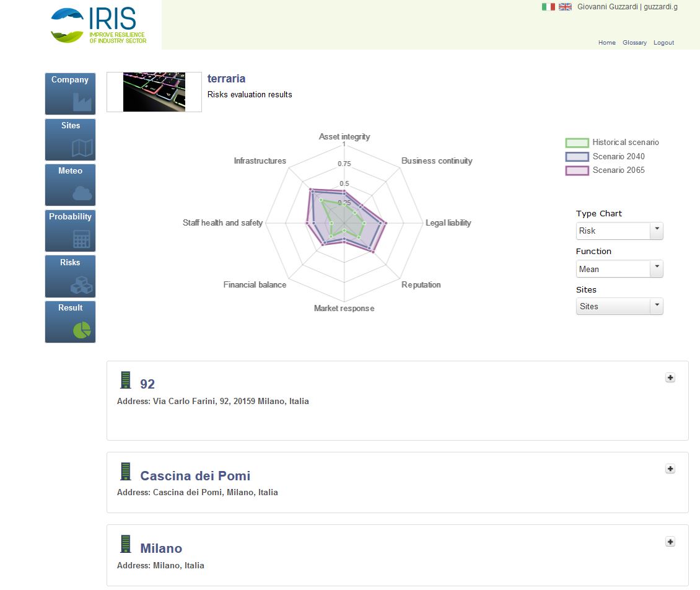
Task: Open the Company sidebar section
Action: [70, 94]
